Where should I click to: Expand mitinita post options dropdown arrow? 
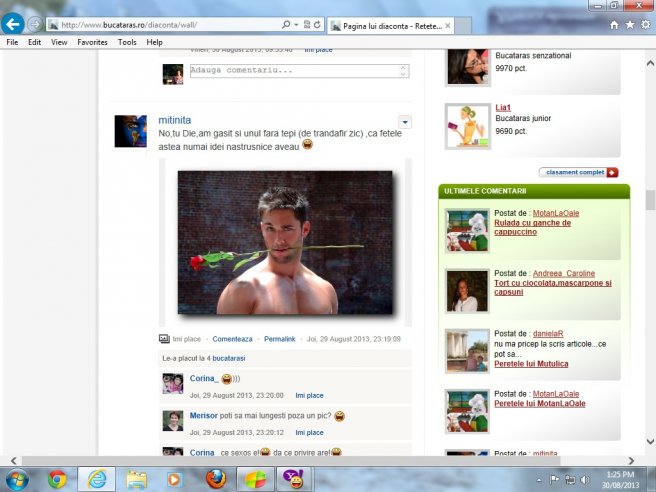click(405, 122)
